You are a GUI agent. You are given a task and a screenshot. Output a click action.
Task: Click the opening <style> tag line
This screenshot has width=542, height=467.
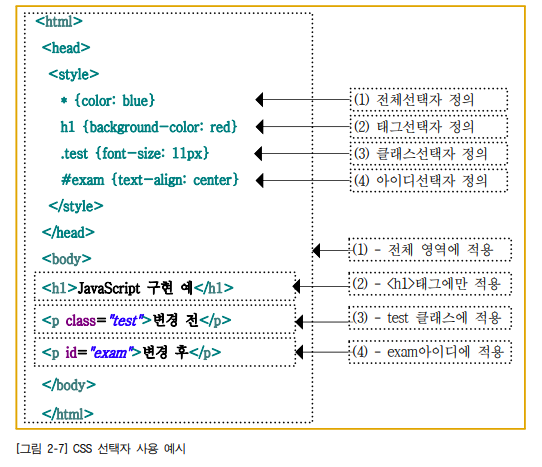click(x=74, y=74)
